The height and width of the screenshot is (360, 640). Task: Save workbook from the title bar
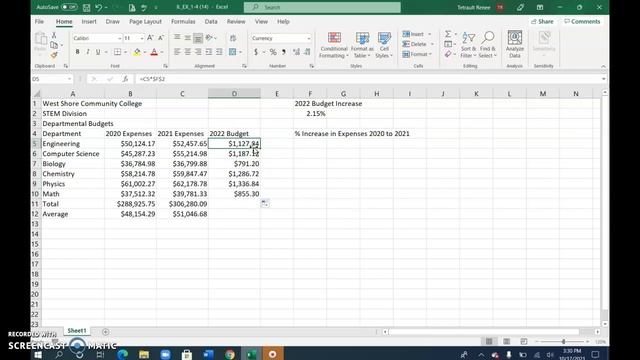(x=87, y=7)
